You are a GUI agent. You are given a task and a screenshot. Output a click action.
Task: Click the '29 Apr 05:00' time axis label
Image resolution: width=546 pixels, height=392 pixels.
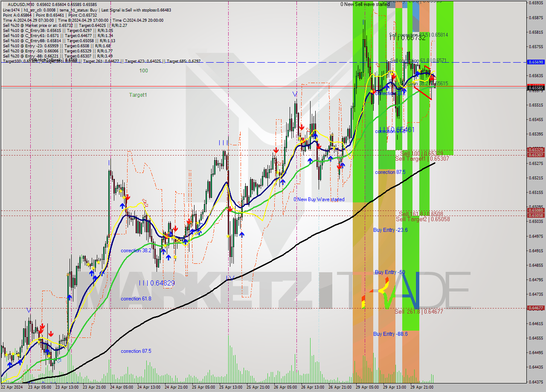(368, 387)
